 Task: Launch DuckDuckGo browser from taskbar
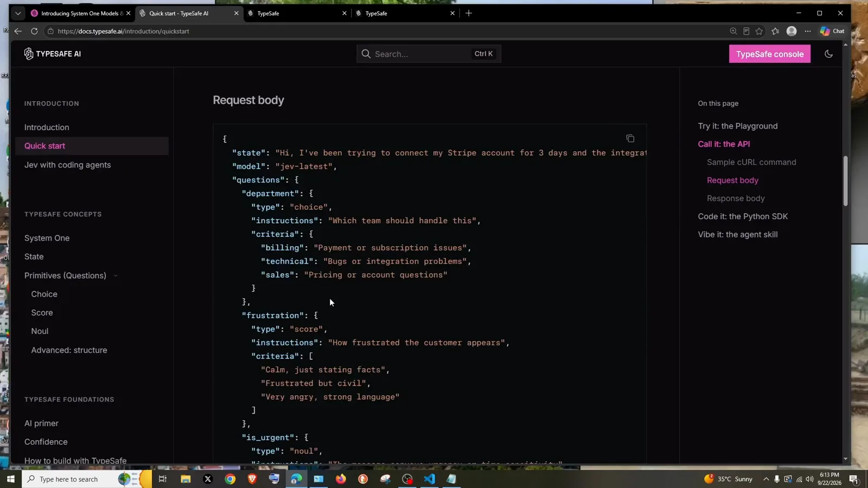[363, 479]
